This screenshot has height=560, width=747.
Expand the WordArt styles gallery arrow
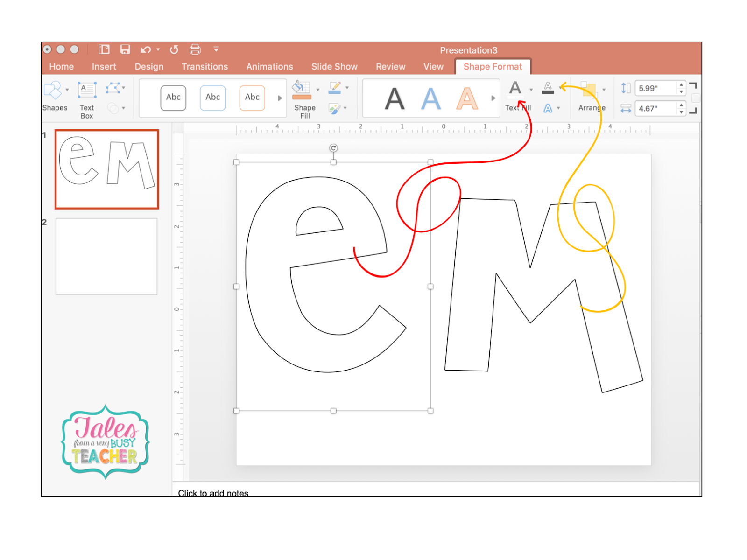493,98
